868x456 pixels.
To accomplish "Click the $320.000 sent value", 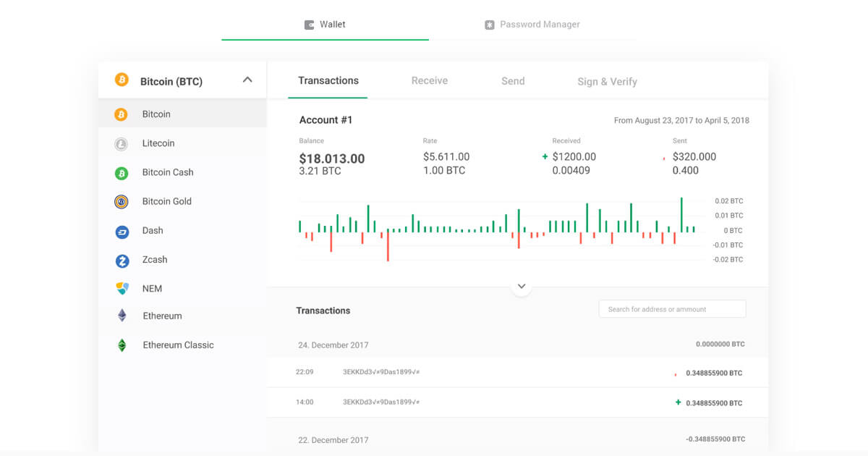I will click(x=694, y=156).
